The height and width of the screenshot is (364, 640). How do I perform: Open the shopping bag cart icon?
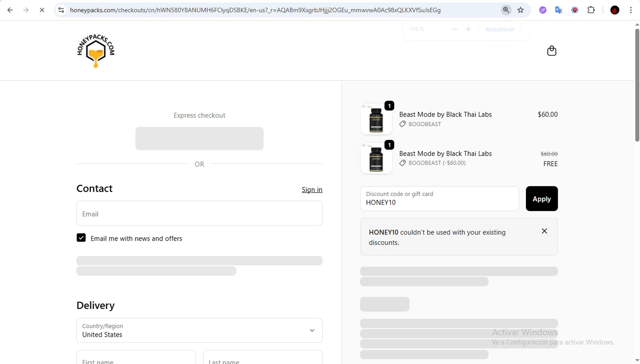552,51
